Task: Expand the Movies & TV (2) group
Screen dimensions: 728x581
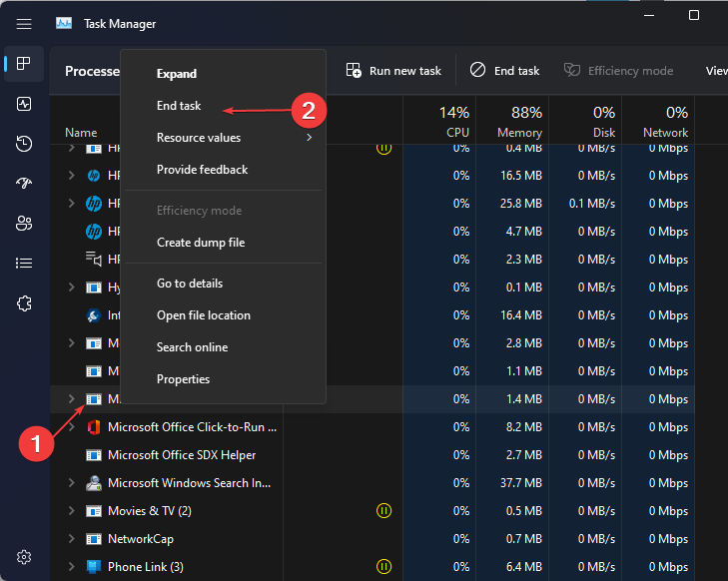Action: tap(72, 511)
